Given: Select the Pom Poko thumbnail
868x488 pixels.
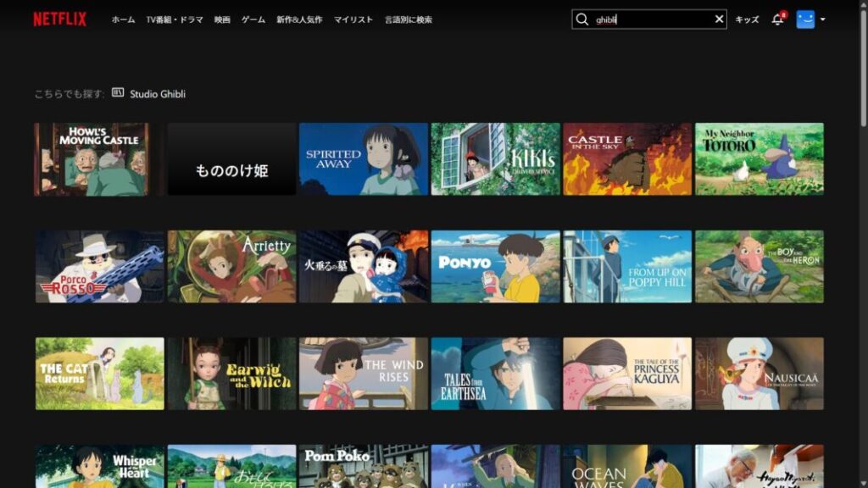Looking at the screenshot, I should click(364, 467).
